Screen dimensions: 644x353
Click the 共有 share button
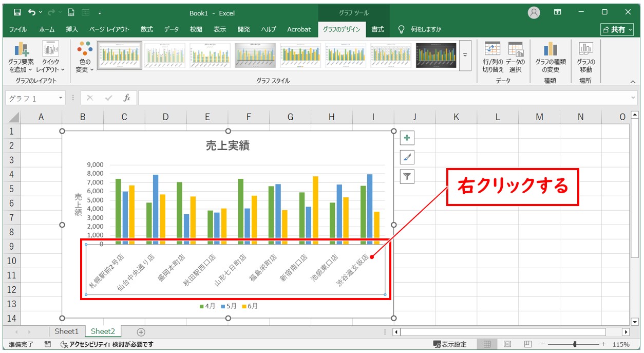(x=617, y=30)
